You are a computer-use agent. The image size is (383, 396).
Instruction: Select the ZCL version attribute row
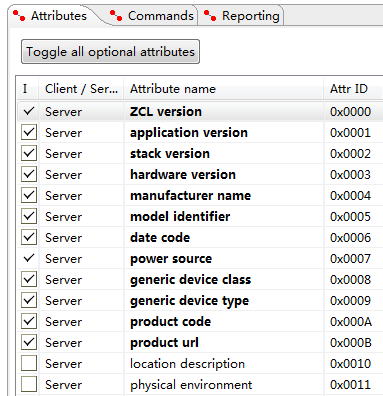click(x=200, y=111)
